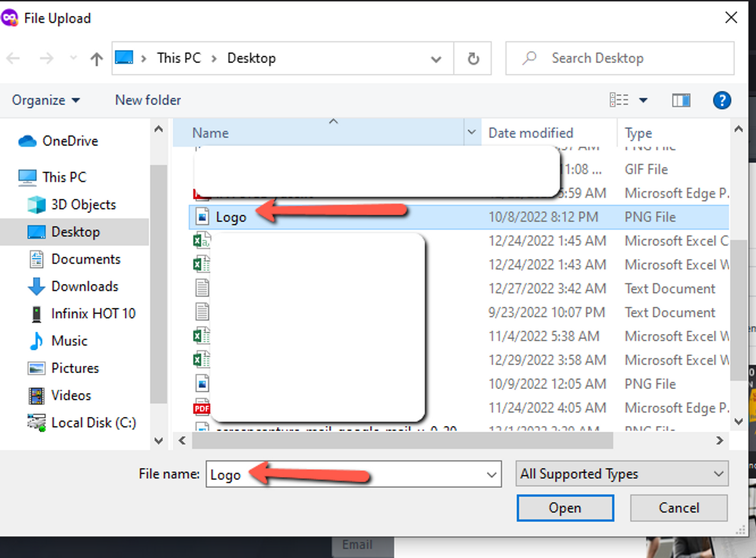756x558 pixels.
Task: Select the OneDrive cloud icon
Action: tap(27, 141)
